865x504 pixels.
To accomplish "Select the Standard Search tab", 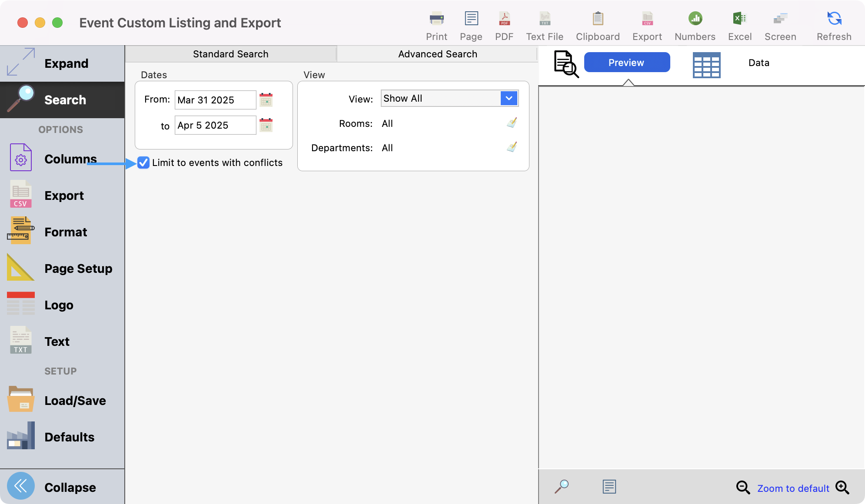I will point(230,54).
